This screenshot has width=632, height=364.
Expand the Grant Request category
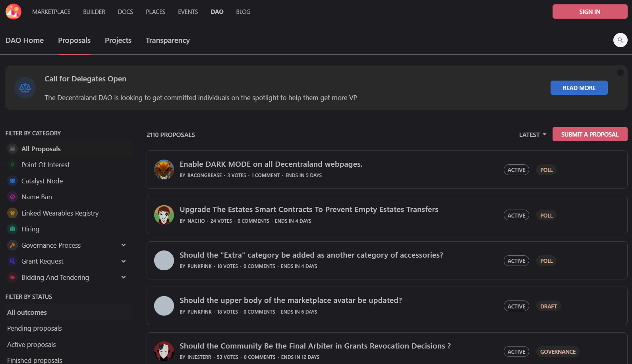(x=124, y=261)
